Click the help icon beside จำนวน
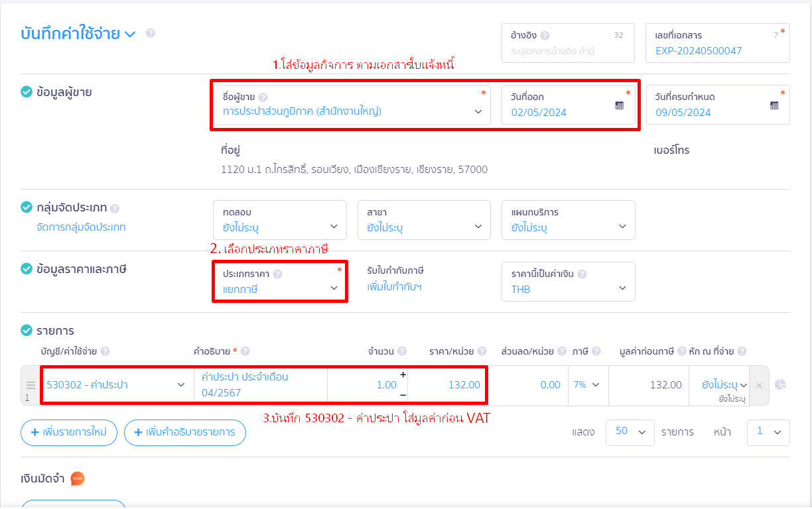 [402, 352]
